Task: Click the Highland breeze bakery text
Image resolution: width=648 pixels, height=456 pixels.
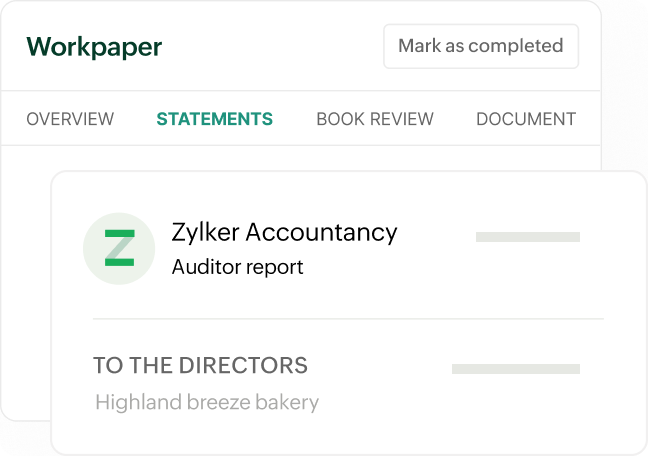Action: pos(207,403)
